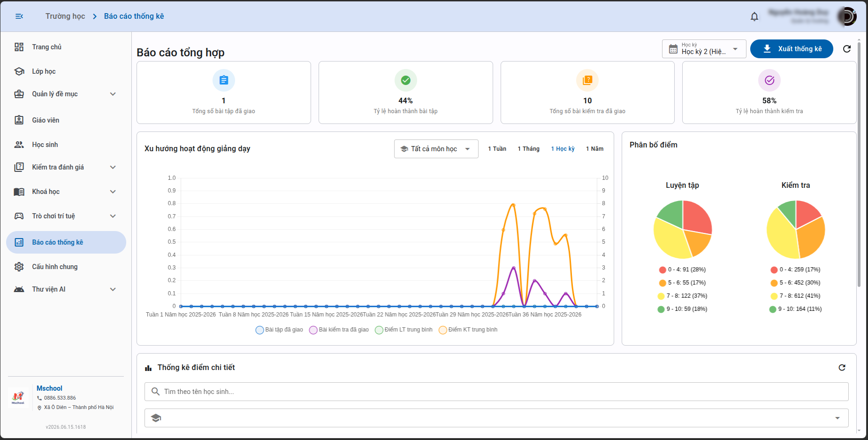Open Cấu hình chung menu label
Image resolution: width=868 pixels, height=440 pixels.
pos(55,267)
